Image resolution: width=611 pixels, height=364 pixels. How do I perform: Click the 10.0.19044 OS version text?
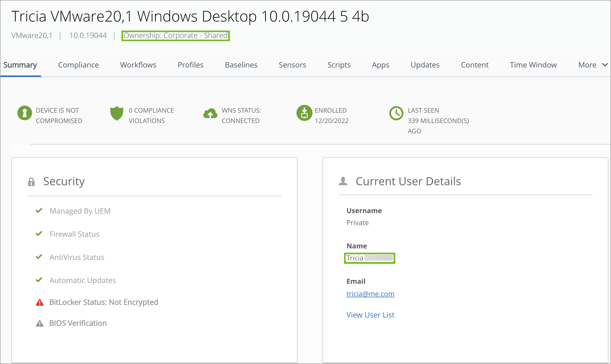(x=88, y=36)
